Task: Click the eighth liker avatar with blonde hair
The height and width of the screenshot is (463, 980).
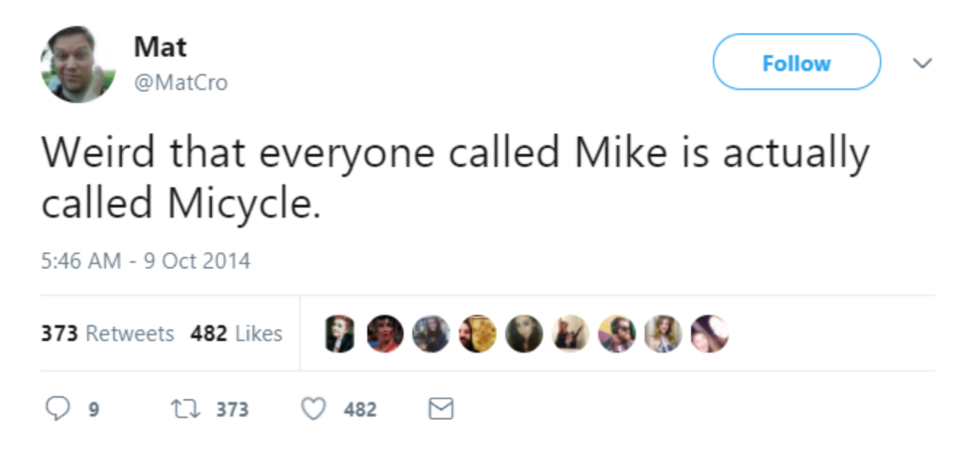Action: click(663, 334)
